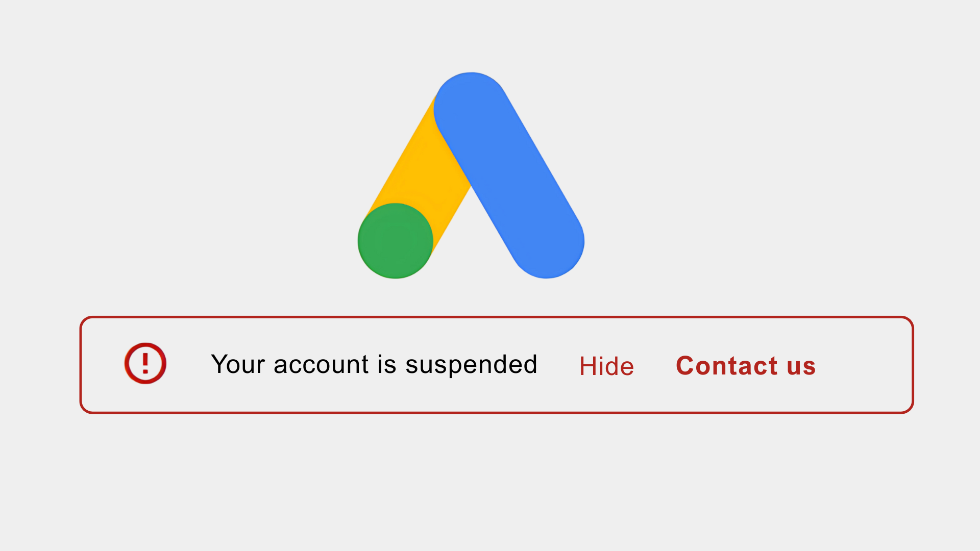Viewport: 980px width, 551px height.
Task: Click the Google Ads logo
Action: coord(471,176)
